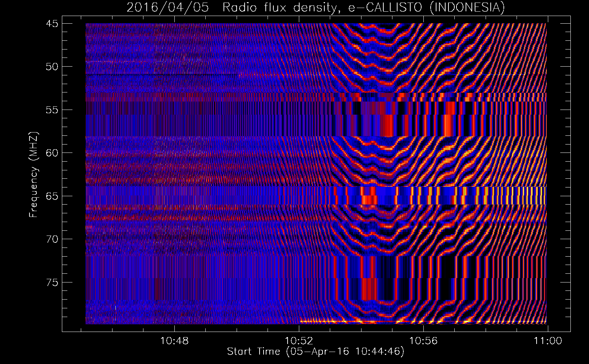Click the 'Start Time (05-Apr-16 10:44:46)' x-axis label
Image resolution: width=589 pixels, height=364 pixels.
click(x=316, y=352)
